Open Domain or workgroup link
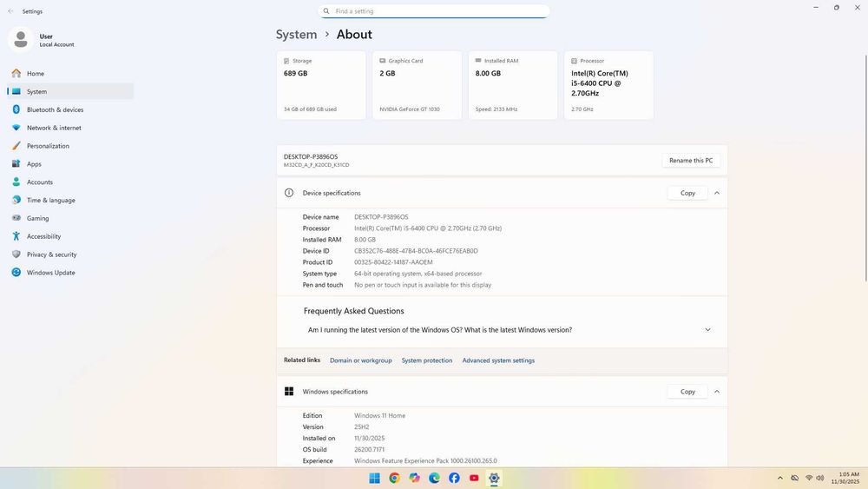Image resolution: width=868 pixels, height=489 pixels. pos(360,360)
